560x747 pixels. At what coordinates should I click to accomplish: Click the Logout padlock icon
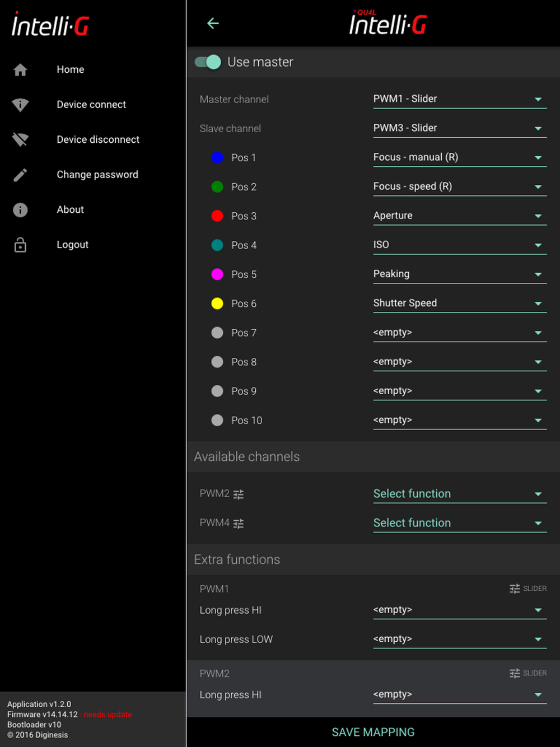(x=20, y=245)
